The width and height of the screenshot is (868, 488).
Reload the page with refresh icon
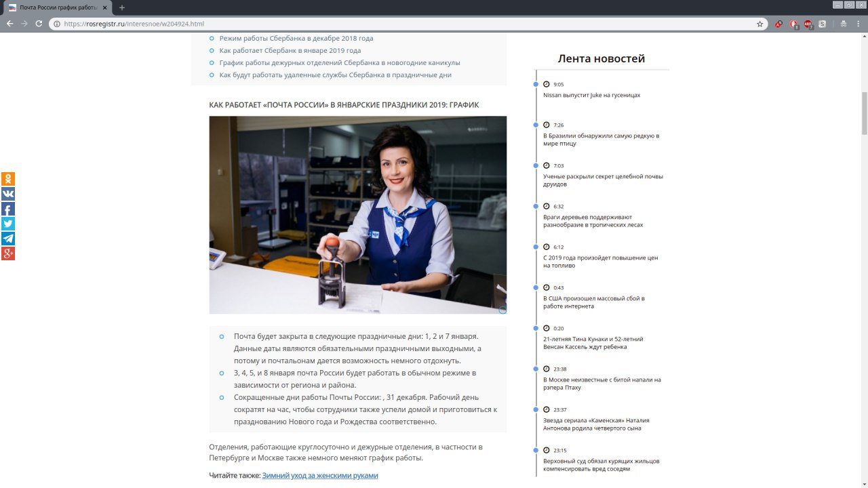39,24
